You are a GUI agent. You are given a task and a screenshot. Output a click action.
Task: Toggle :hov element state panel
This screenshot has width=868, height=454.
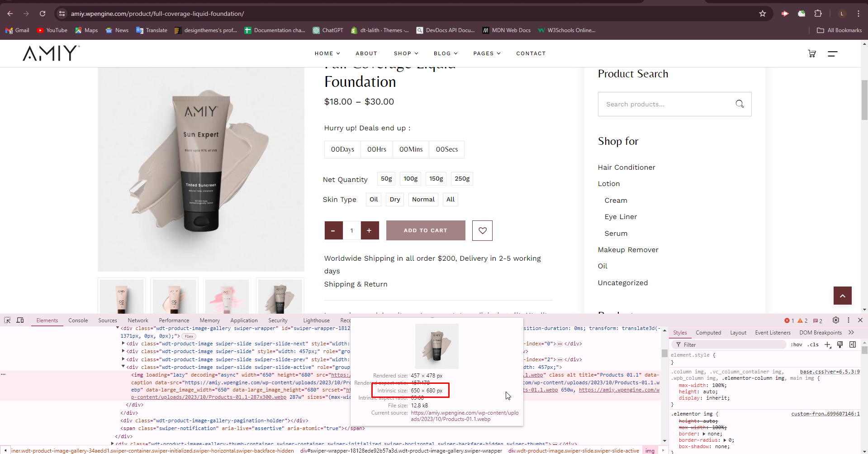[796, 344]
